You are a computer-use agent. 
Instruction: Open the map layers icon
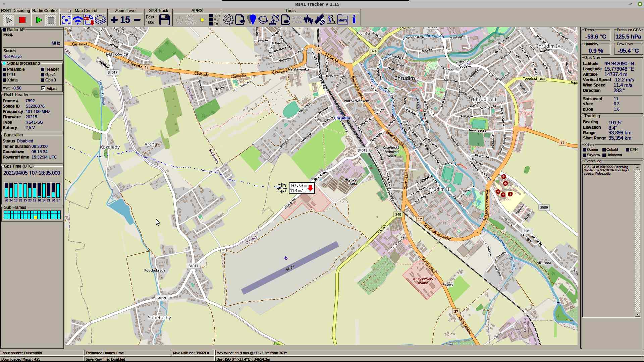point(100,20)
